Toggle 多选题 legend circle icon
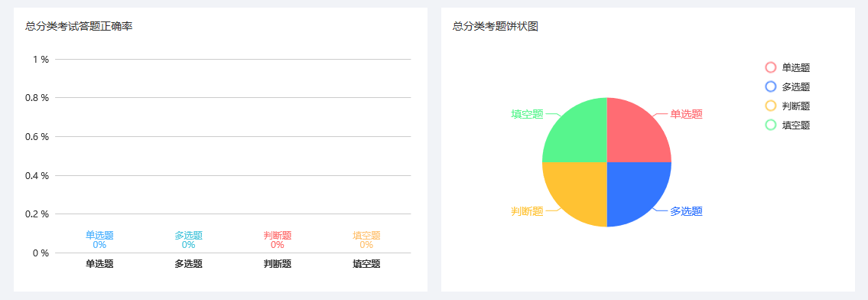 point(771,87)
